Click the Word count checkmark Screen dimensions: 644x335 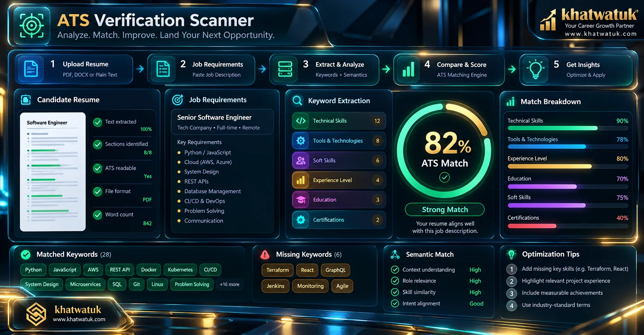(x=97, y=215)
